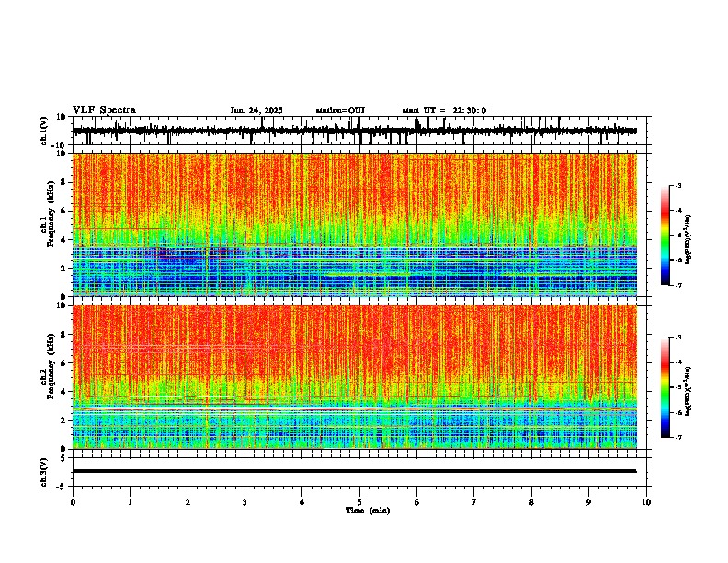The image size is (728, 563).
Task: Click the 2 minute tick on Time axis
Action: tap(188, 502)
